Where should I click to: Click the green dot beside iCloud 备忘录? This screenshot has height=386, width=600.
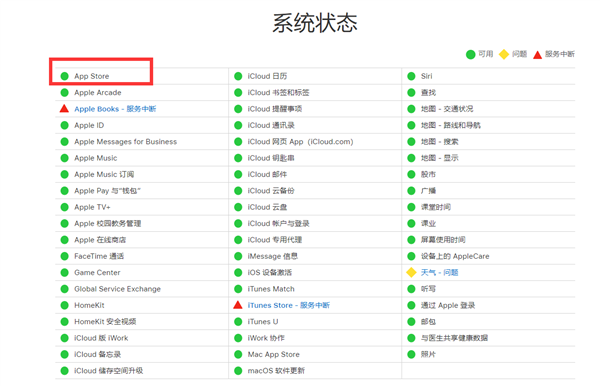(x=64, y=354)
